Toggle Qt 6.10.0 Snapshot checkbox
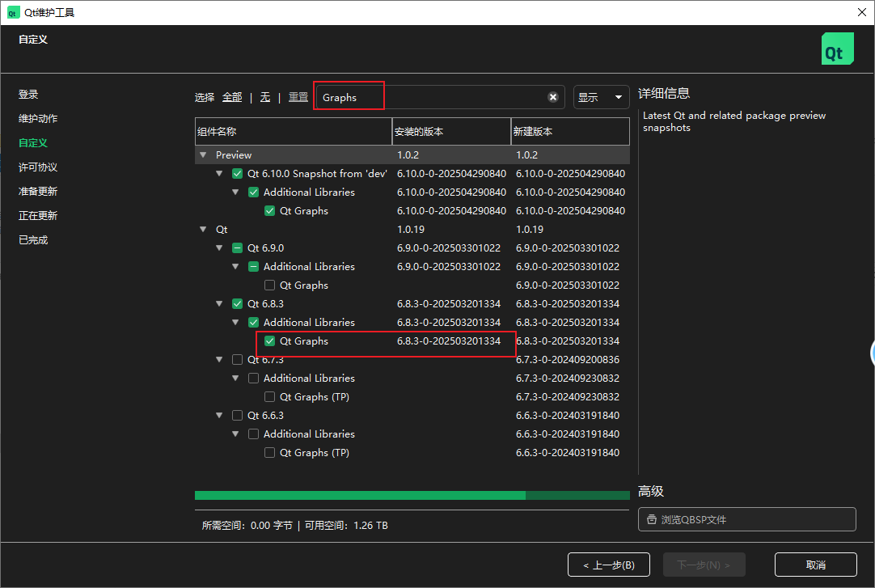 coord(237,174)
